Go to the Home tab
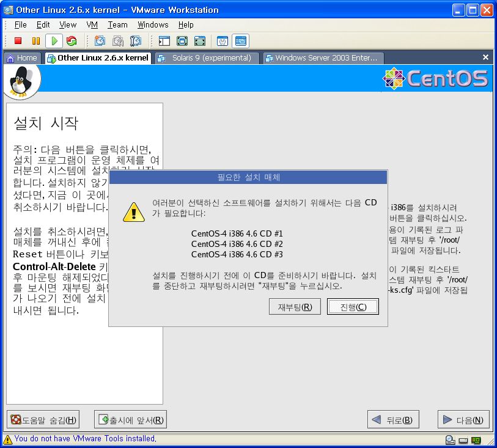The width and height of the screenshot is (497, 448). (x=22, y=58)
